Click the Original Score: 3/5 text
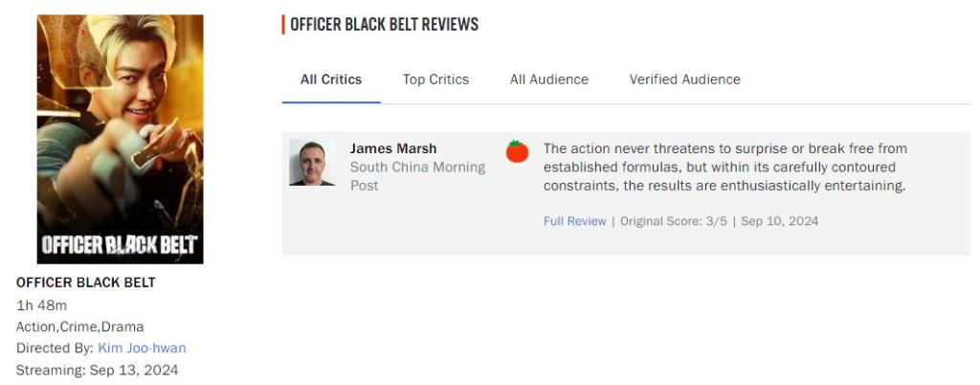This screenshot has height=385, width=980. pos(674,221)
